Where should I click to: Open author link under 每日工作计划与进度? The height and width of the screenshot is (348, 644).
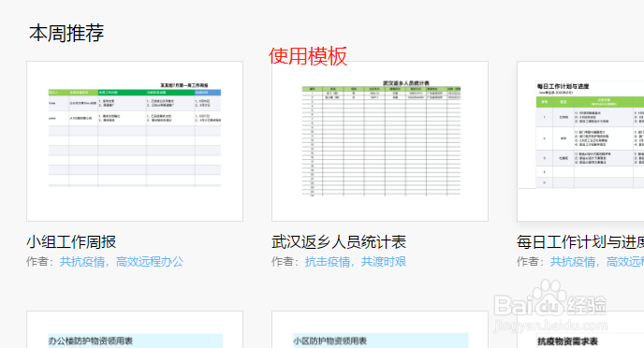597,262
